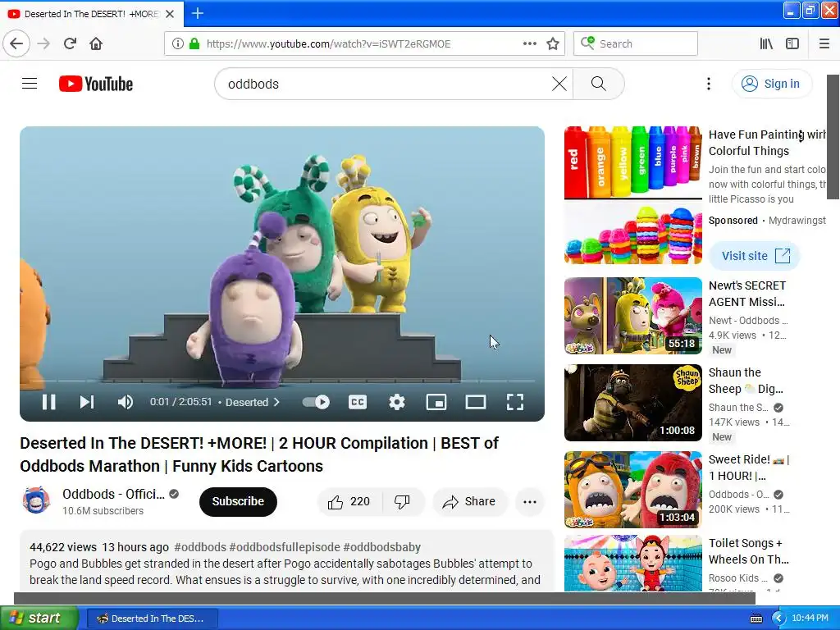Go back with browser back arrow

click(x=16, y=43)
